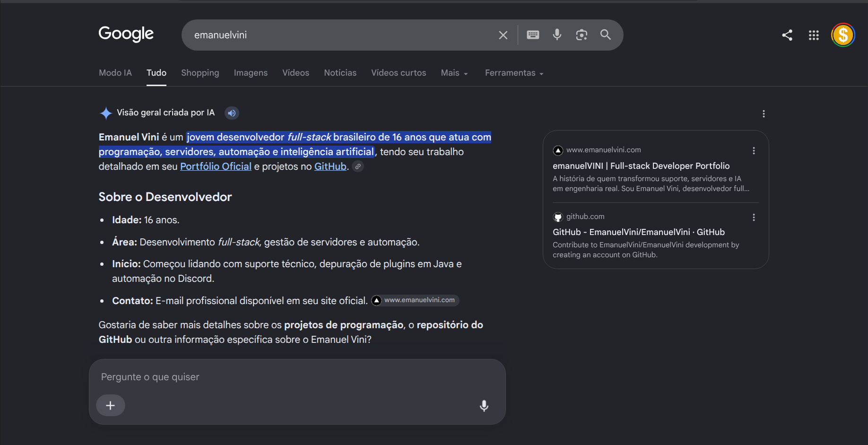Expand the Mais dropdown menu
This screenshot has width=868, height=445.
[x=454, y=73]
